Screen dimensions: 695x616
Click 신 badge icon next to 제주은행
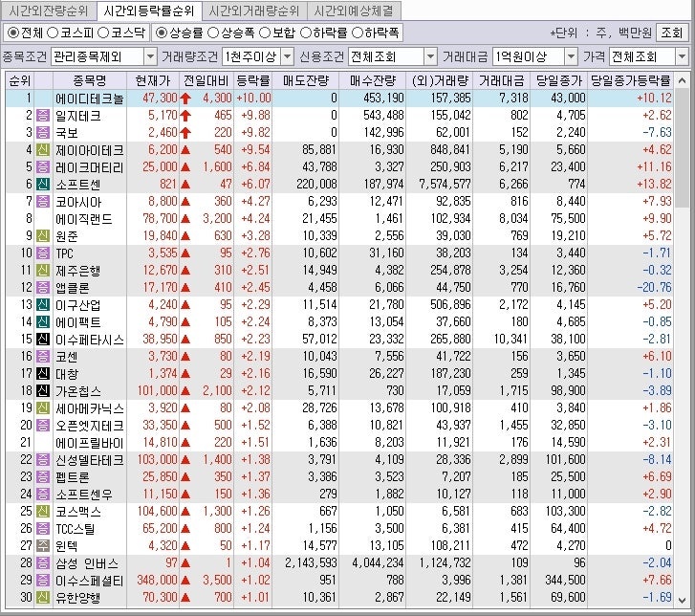(x=43, y=270)
